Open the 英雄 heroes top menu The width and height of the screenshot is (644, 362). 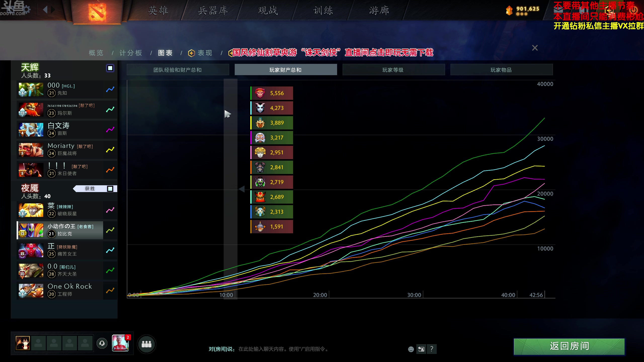[x=158, y=11]
